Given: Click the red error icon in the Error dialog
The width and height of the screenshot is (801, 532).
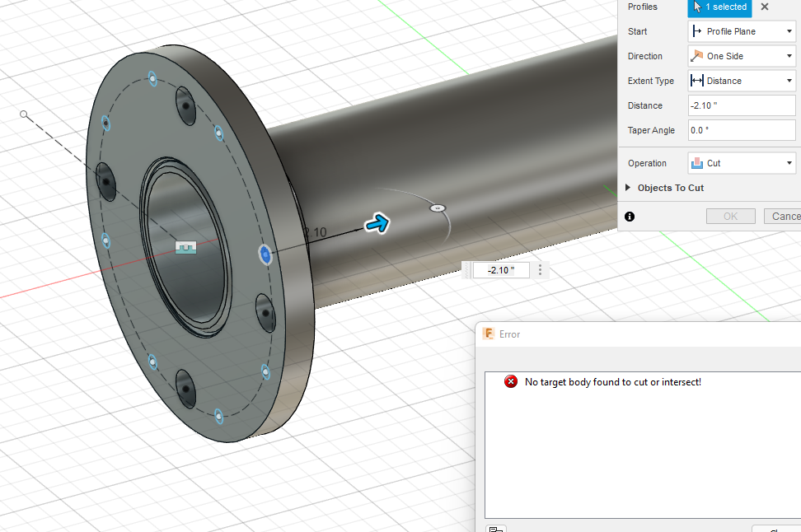Looking at the screenshot, I should (x=510, y=381).
